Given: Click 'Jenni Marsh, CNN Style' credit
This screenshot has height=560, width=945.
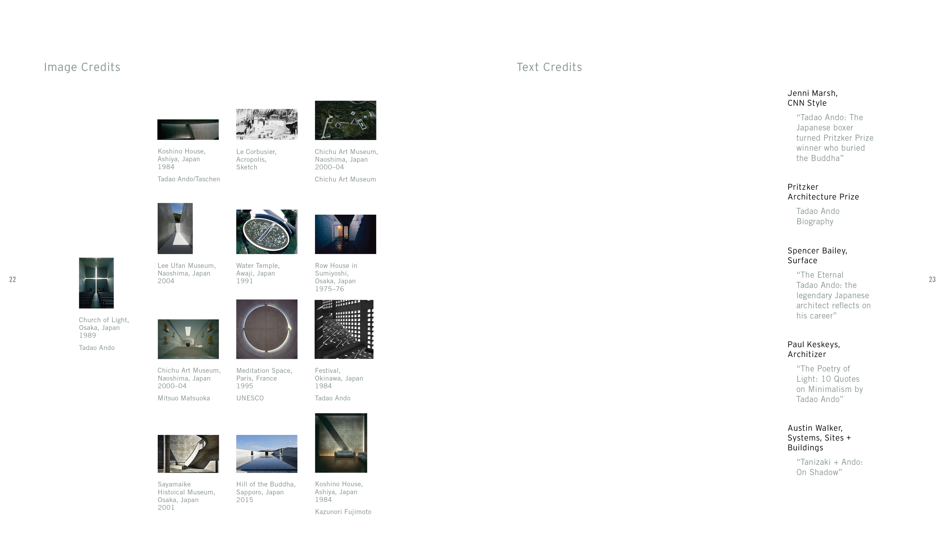Looking at the screenshot, I should pyautogui.click(x=813, y=98).
